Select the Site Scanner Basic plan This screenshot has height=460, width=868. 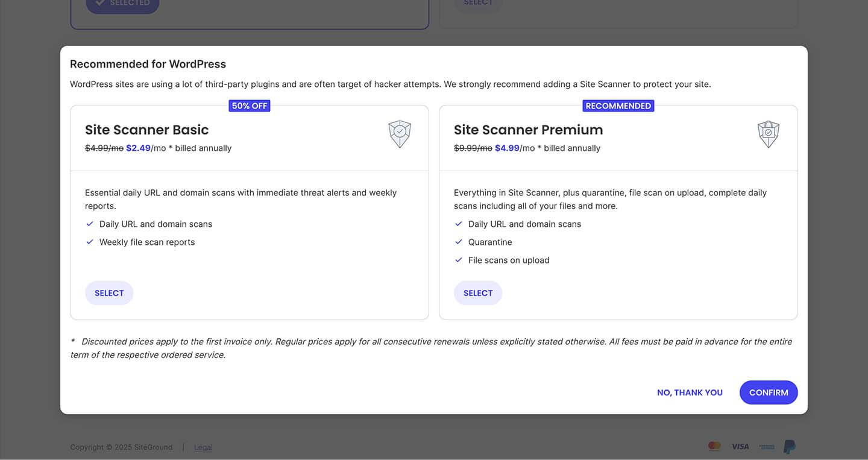[x=109, y=293]
